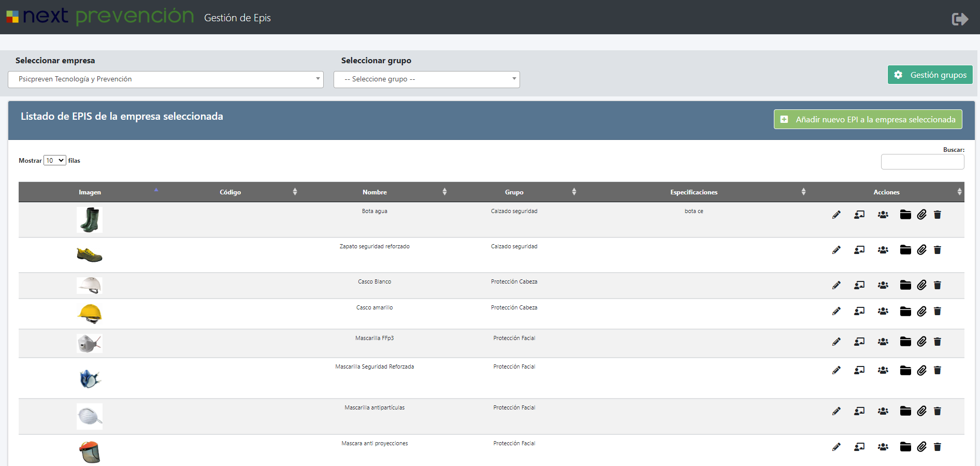Screen dimensions: 980x466
Task: Click the Bota agua boots thumbnail
Action: click(90, 220)
